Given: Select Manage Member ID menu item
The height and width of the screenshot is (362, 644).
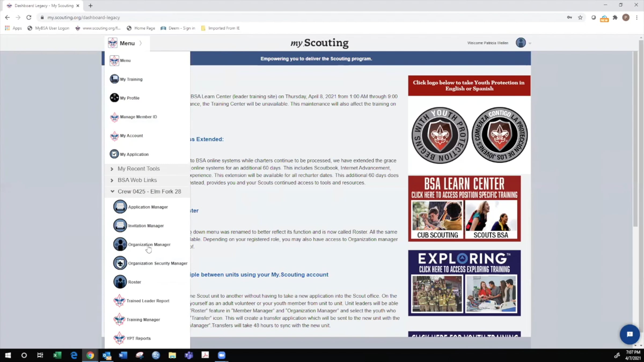Looking at the screenshot, I should coord(138,117).
